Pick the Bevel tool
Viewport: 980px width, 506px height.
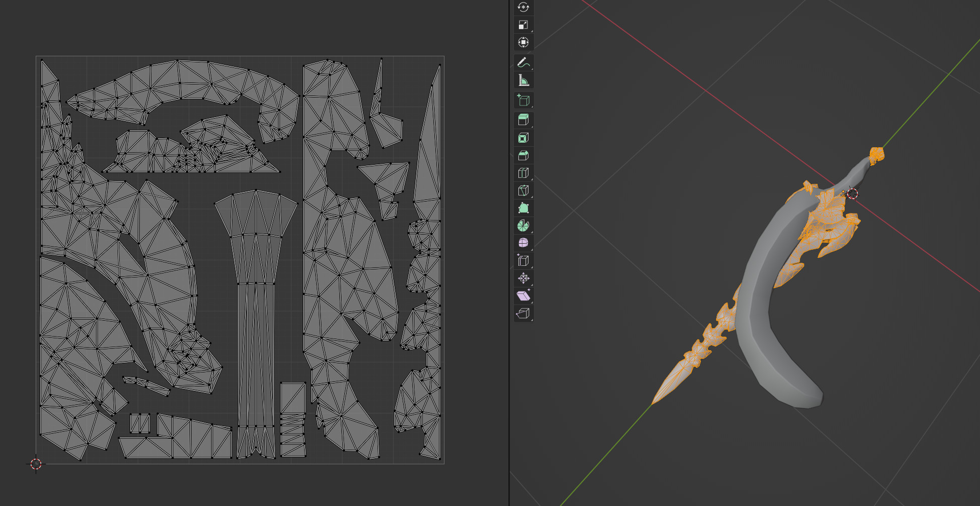pos(523,155)
